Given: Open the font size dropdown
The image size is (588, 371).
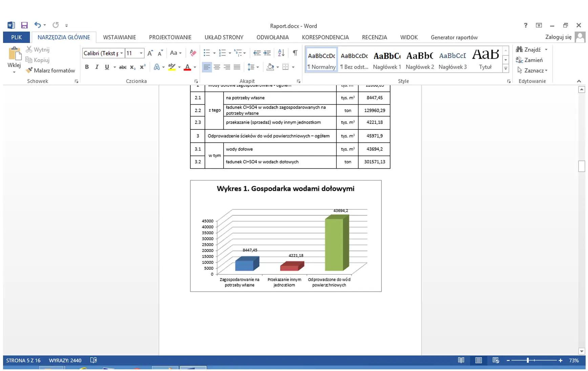Looking at the screenshot, I should coord(141,53).
